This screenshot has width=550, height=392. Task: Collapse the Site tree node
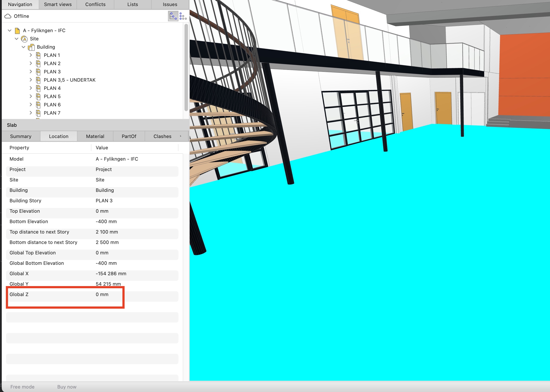17,39
